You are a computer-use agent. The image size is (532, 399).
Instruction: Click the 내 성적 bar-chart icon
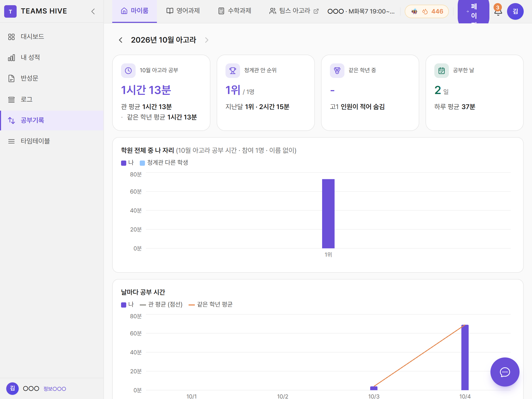pyautogui.click(x=11, y=58)
